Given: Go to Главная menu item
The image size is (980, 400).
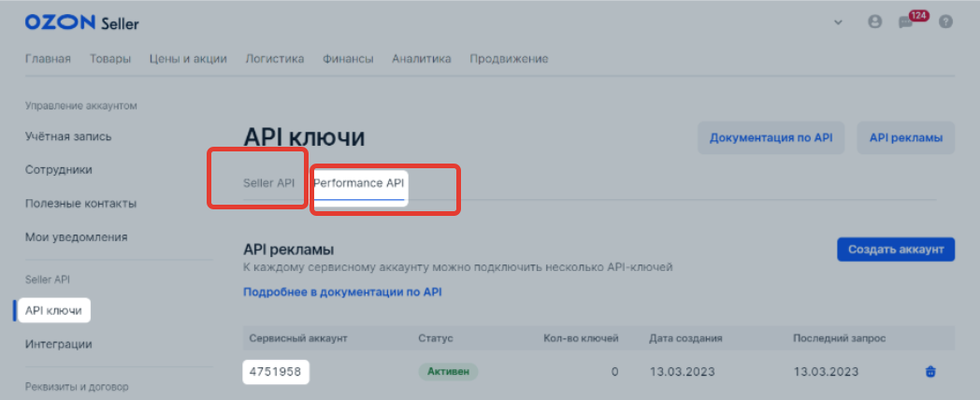Looking at the screenshot, I should [48, 59].
